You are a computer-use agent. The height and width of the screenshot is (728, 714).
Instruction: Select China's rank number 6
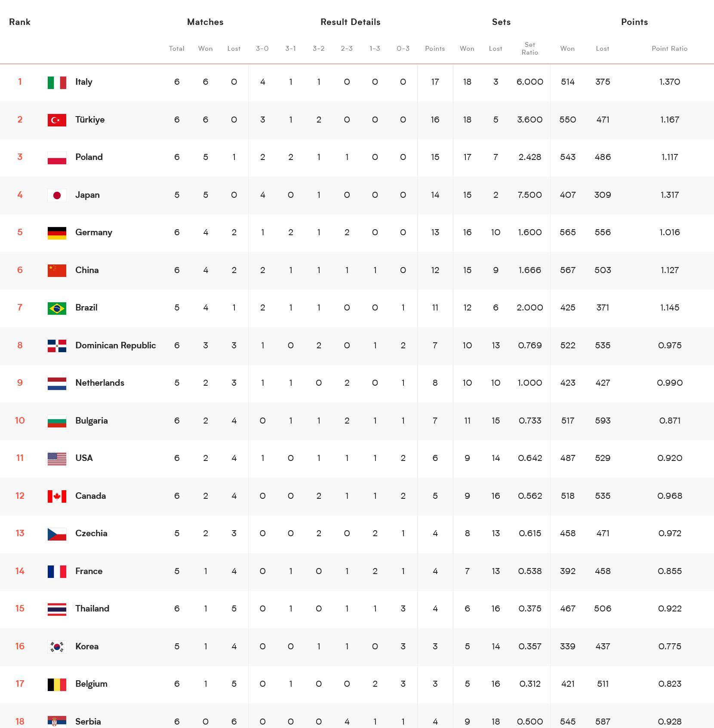20,270
